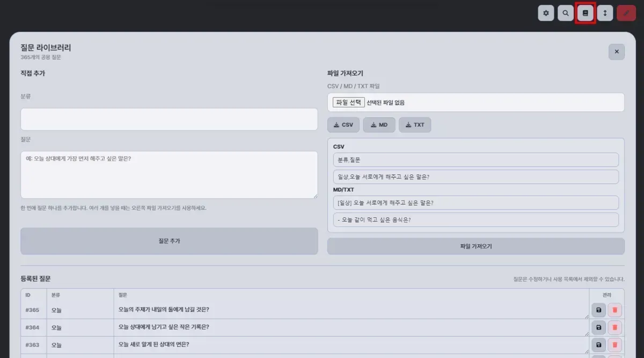Download the CSV template
Screen dimensions: 644x358
click(x=343, y=125)
